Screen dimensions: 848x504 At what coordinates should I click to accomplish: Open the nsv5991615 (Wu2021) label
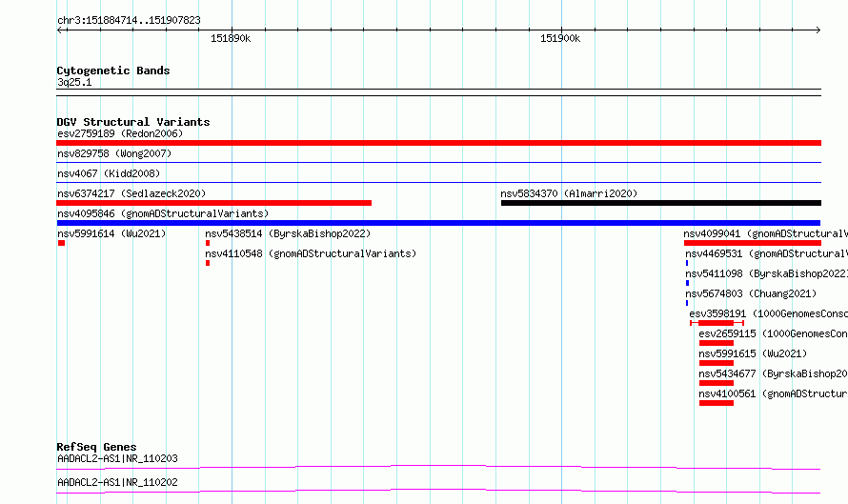pyautogui.click(x=753, y=353)
